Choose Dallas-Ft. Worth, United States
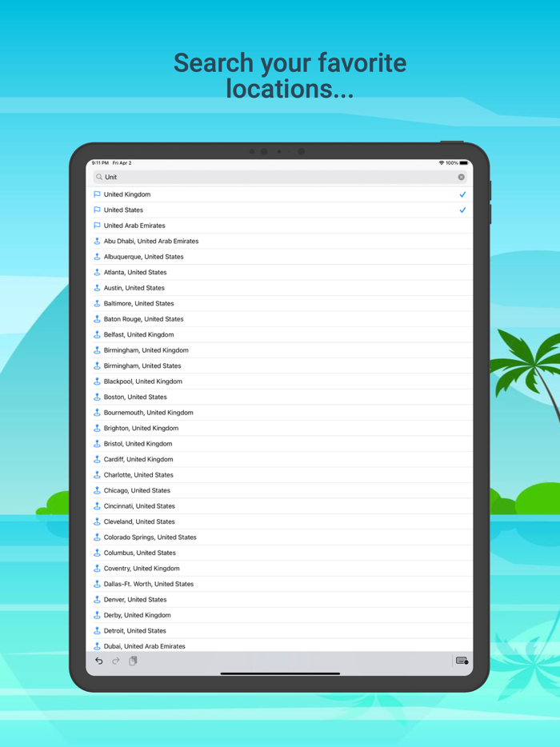Viewport: 560px width, 747px height. tap(149, 584)
